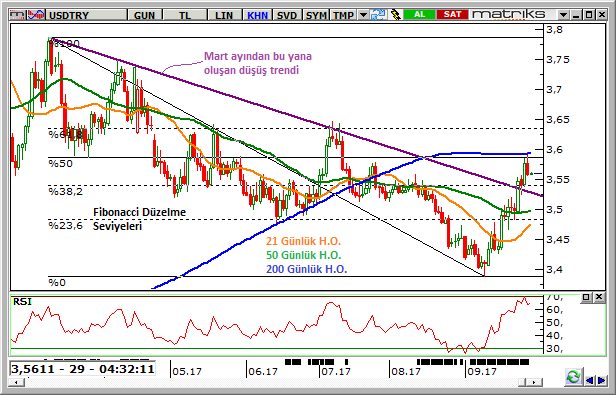This screenshot has height=395, width=616.
Task: Open the indicator wave icon beside USDTRY
Action: [x=36, y=15]
